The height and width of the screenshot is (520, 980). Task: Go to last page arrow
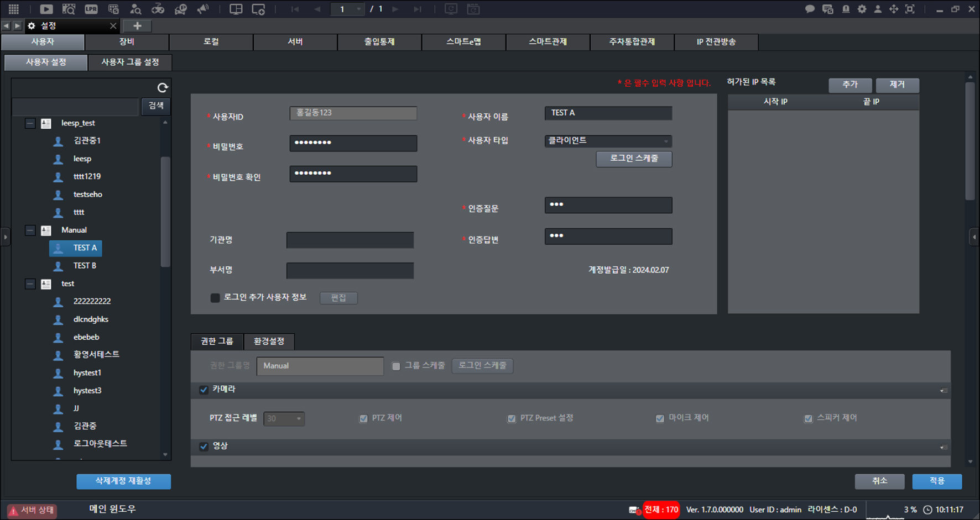tap(418, 9)
